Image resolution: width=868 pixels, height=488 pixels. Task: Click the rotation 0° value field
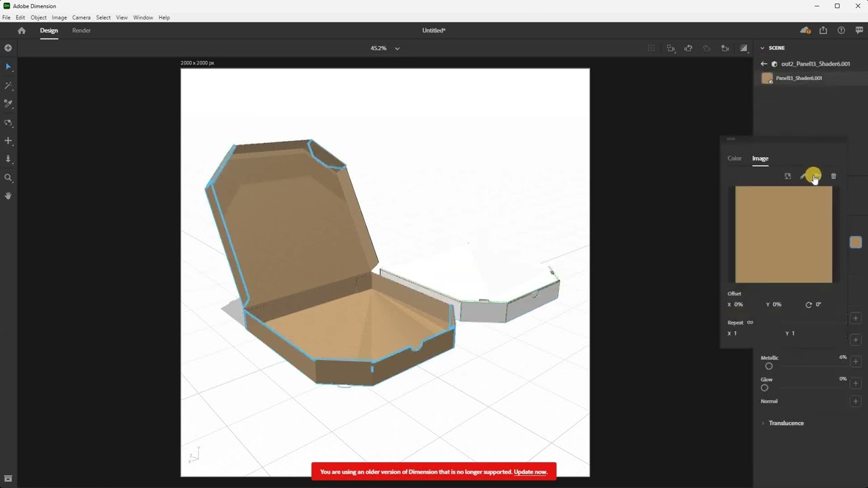pos(818,305)
